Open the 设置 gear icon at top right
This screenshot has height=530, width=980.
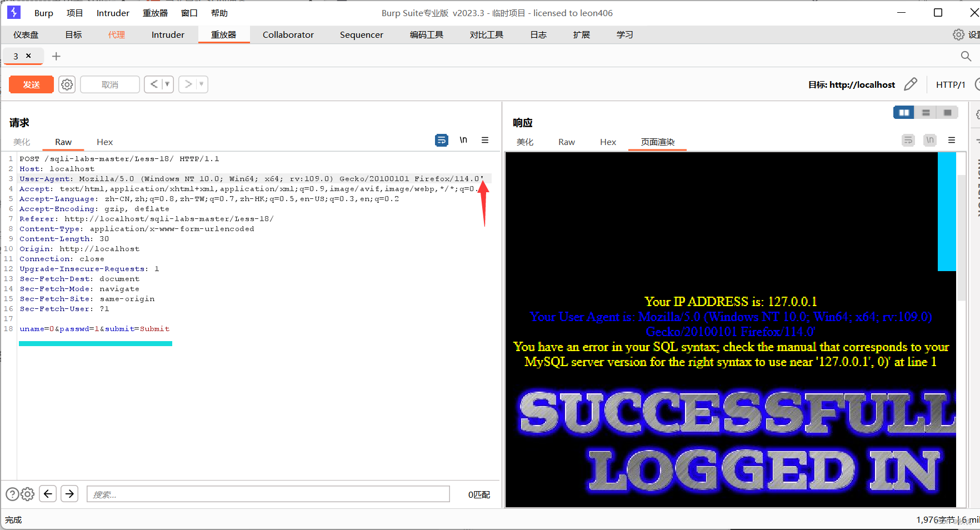[x=959, y=34]
